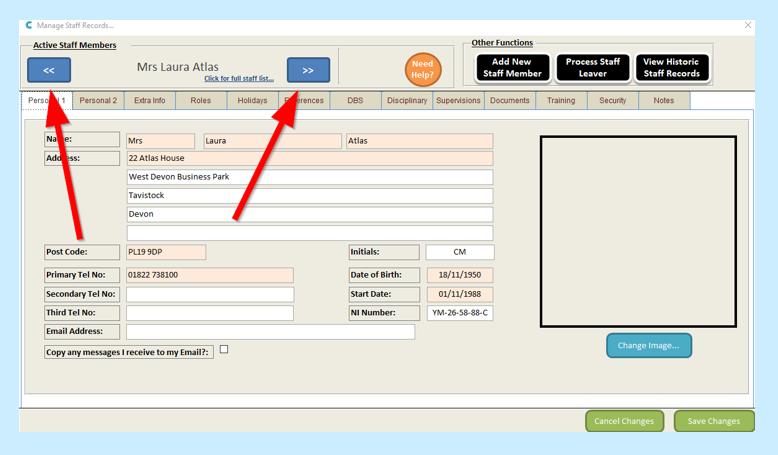Go to previous staff member with << button
The image size is (778, 455).
point(49,70)
